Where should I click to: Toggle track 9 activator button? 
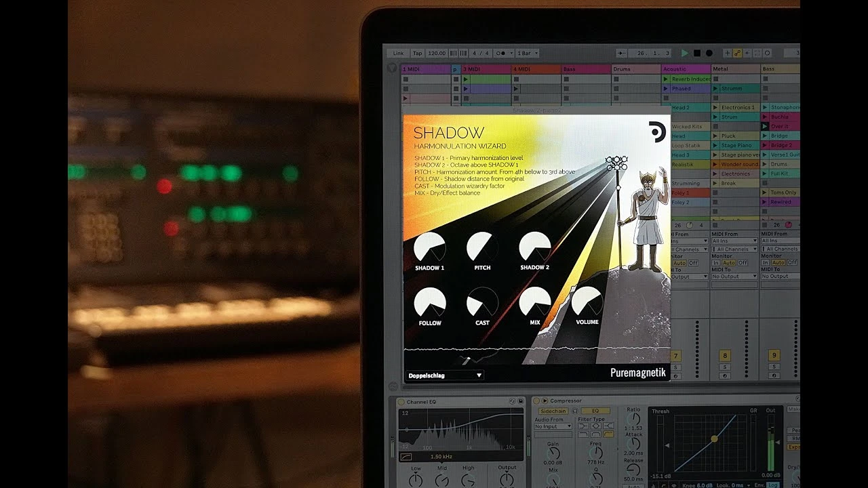point(774,356)
